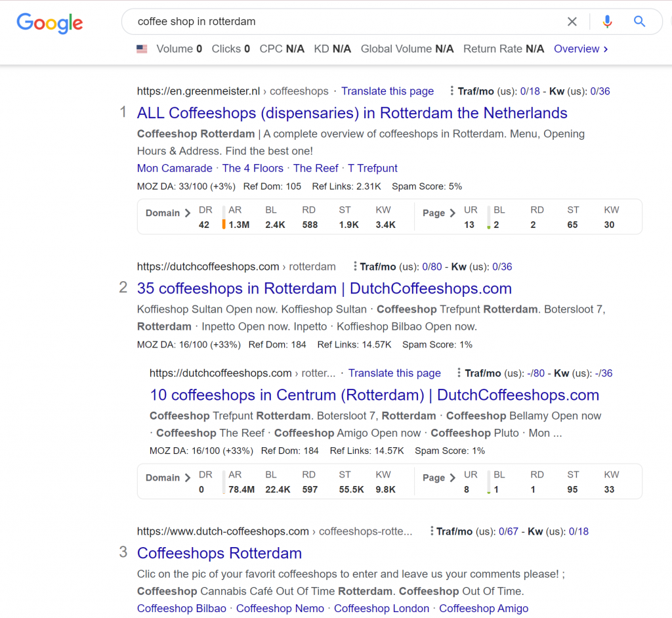The height and width of the screenshot is (618, 672).
Task: Translate the Centrum coffeeshops page
Action: [x=394, y=372]
